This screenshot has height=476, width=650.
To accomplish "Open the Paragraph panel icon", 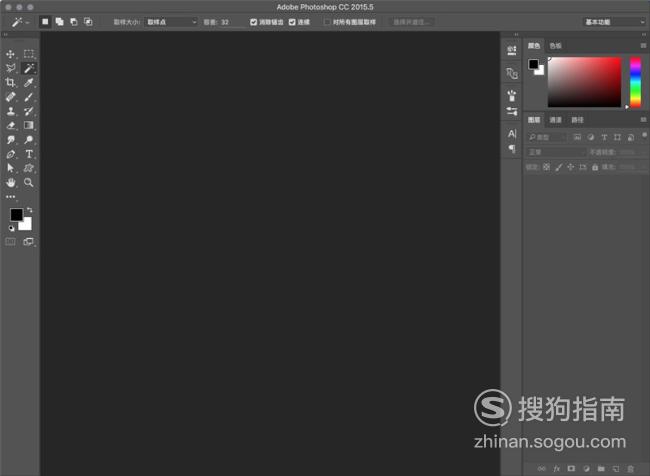I will [512, 148].
